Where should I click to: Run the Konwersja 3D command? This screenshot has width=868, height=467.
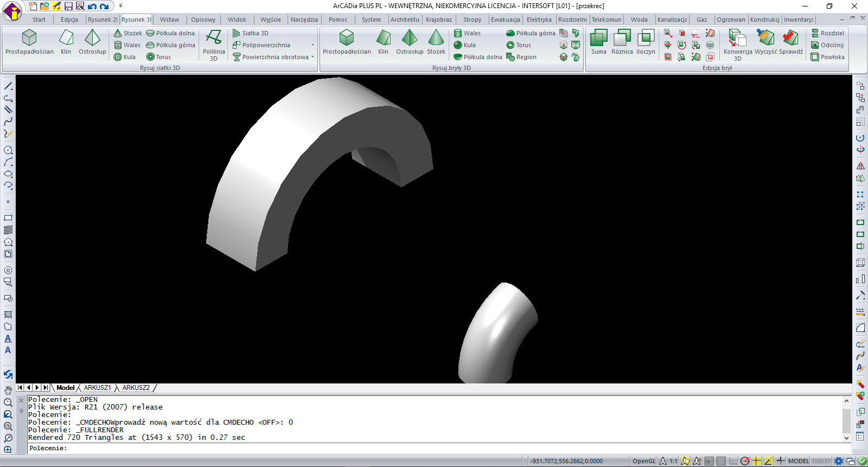[738, 45]
